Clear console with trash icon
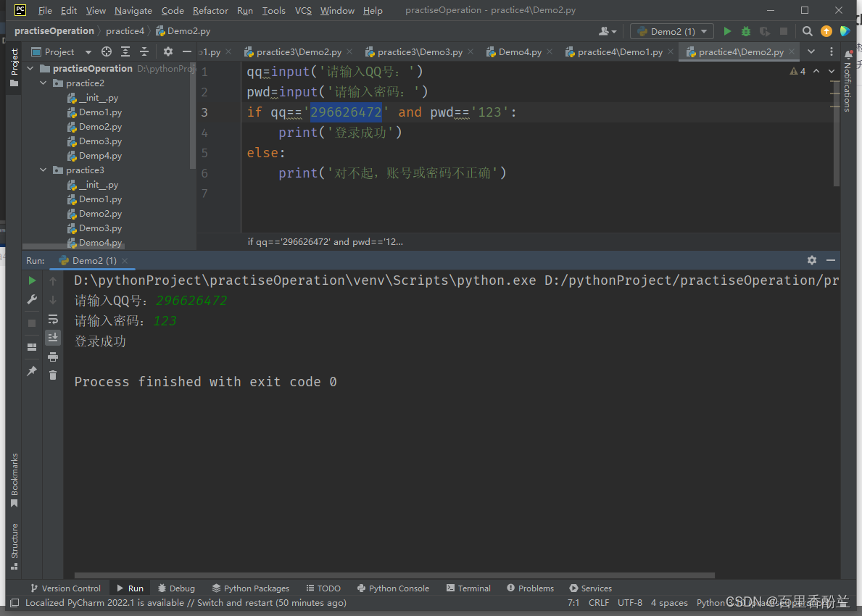862x616 pixels. pyautogui.click(x=53, y=375)
